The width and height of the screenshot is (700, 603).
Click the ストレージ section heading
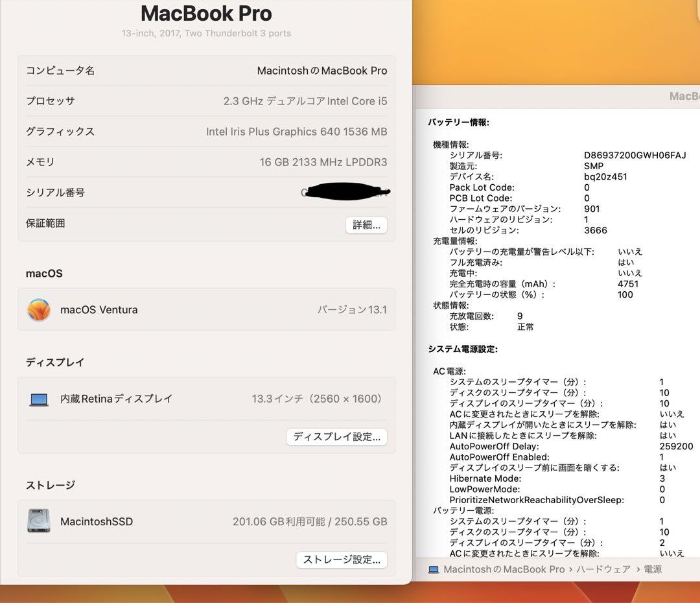[x=51, y=484]
